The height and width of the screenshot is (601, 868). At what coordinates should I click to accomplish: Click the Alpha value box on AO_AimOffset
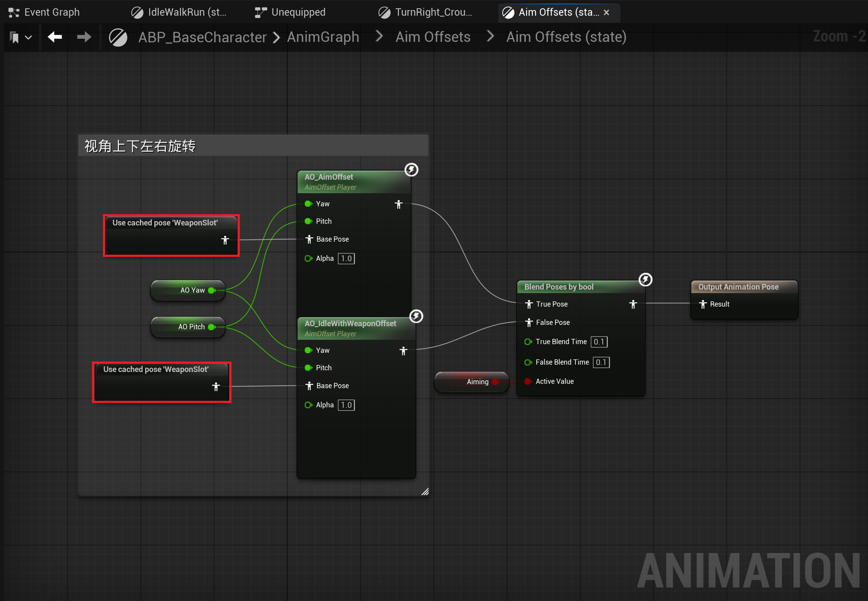[346, 259]
